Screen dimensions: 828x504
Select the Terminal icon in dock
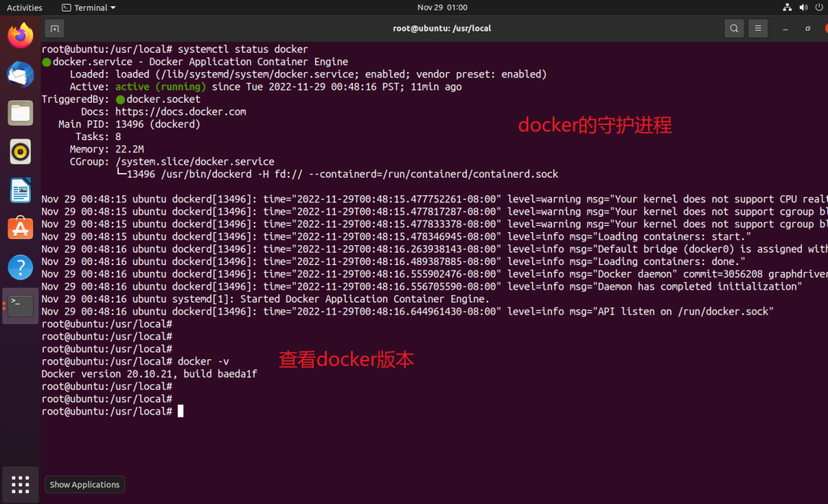pos(21,306)
